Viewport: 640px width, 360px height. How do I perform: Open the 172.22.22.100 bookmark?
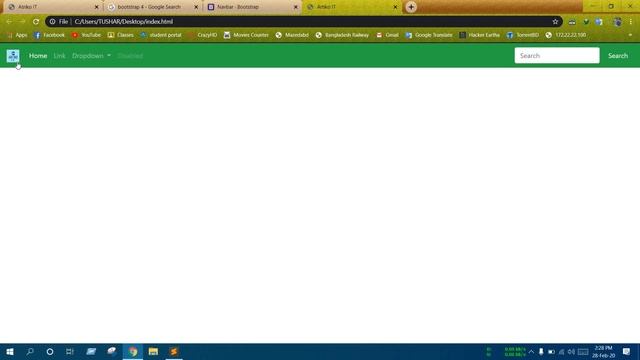(566, 35)
